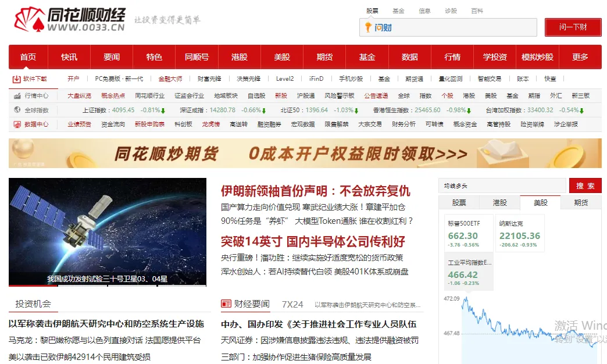Open article 马克龙：黎巴嫩称愿与以色列直接对话
Image resolution: width=607 pixels, height=364 pixels.
point(105,340)
